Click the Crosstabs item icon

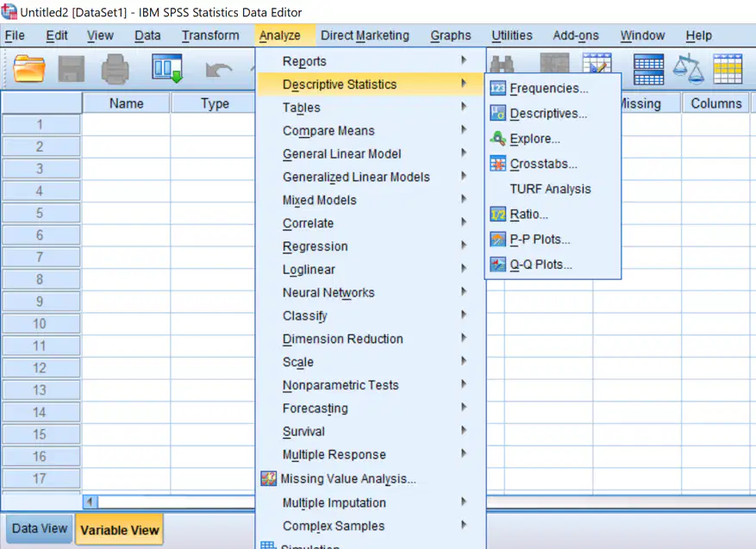[x=497, y=164]
